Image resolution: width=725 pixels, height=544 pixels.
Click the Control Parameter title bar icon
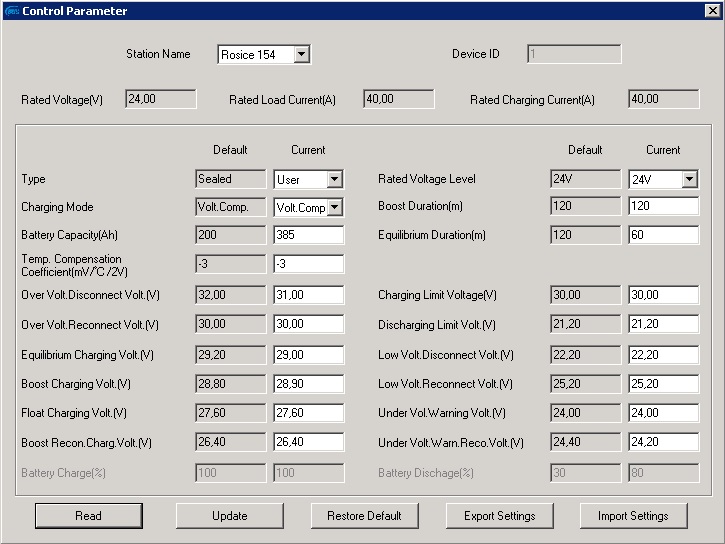tap(11, 11)
